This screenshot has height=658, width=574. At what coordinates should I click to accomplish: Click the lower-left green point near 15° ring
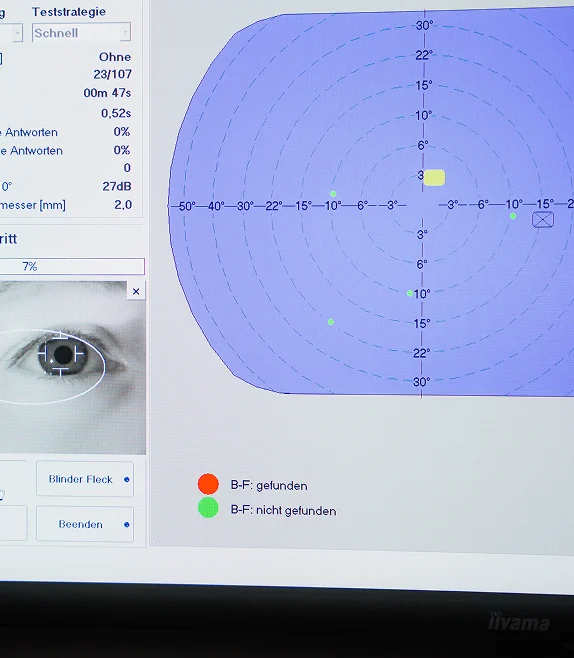click(x=331, y=322)
